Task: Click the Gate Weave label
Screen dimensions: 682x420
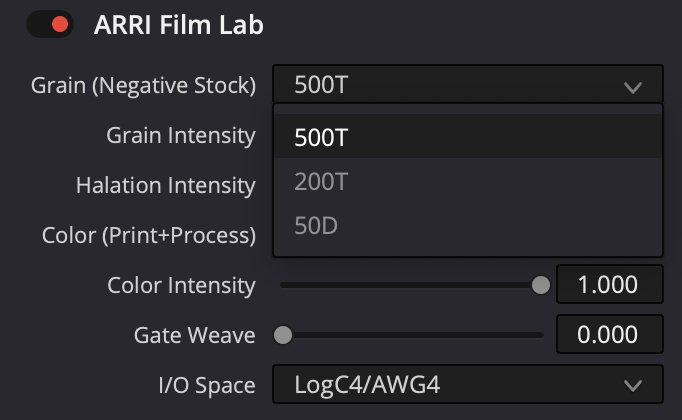Action: 194,335
